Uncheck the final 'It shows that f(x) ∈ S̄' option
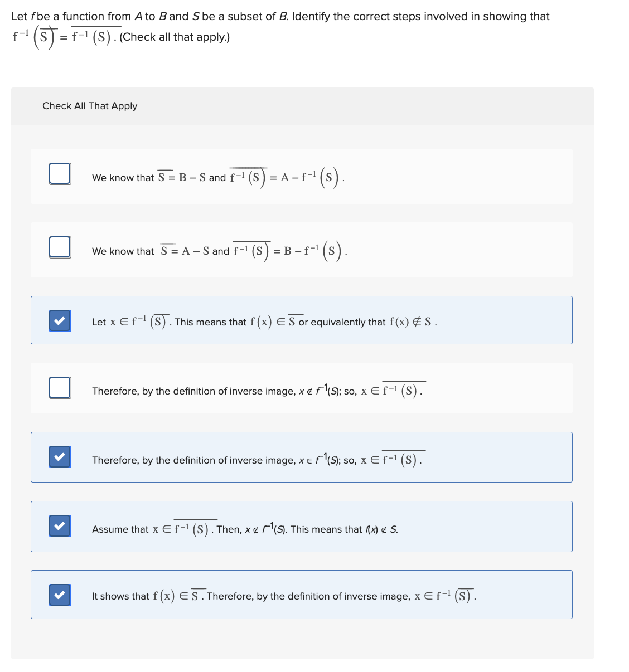 (60, 595)
